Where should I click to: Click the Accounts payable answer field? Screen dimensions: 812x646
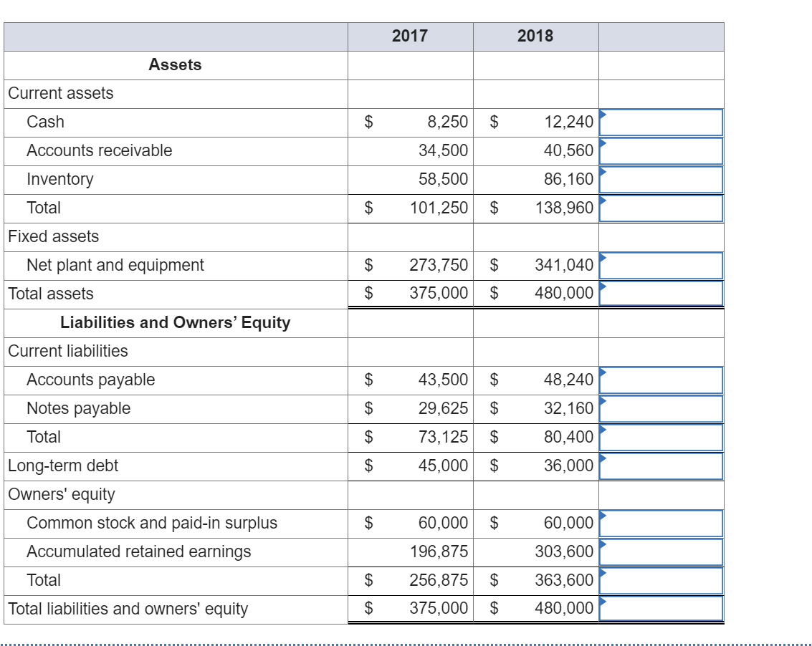coord(661,380)
